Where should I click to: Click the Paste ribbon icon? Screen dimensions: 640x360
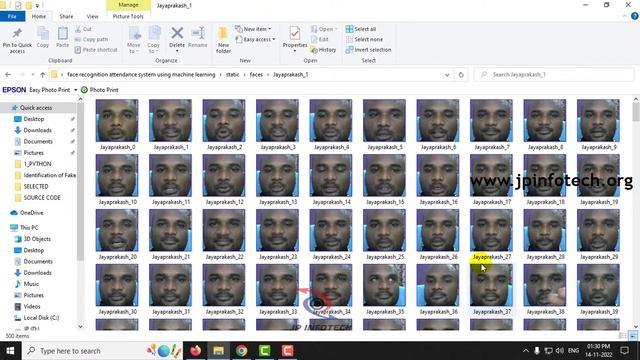pos(62,33)
